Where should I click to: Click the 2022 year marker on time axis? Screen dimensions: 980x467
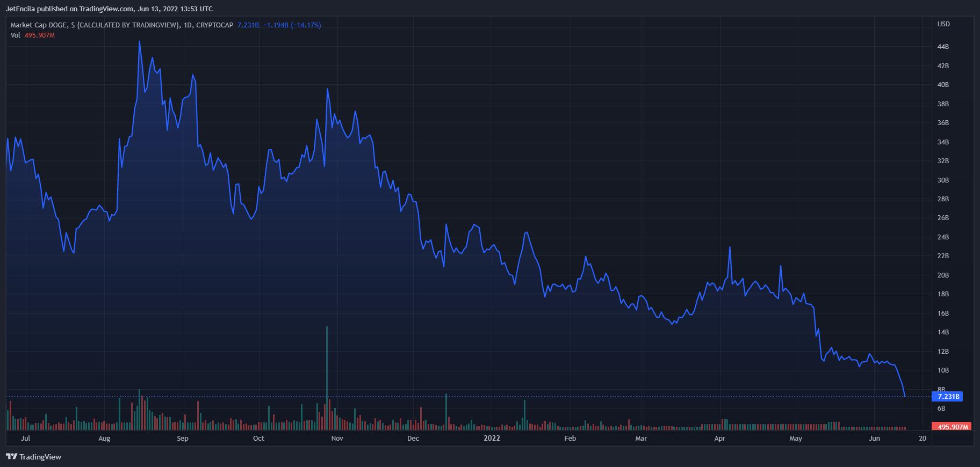pyautogui.click(x=492, y=439)
